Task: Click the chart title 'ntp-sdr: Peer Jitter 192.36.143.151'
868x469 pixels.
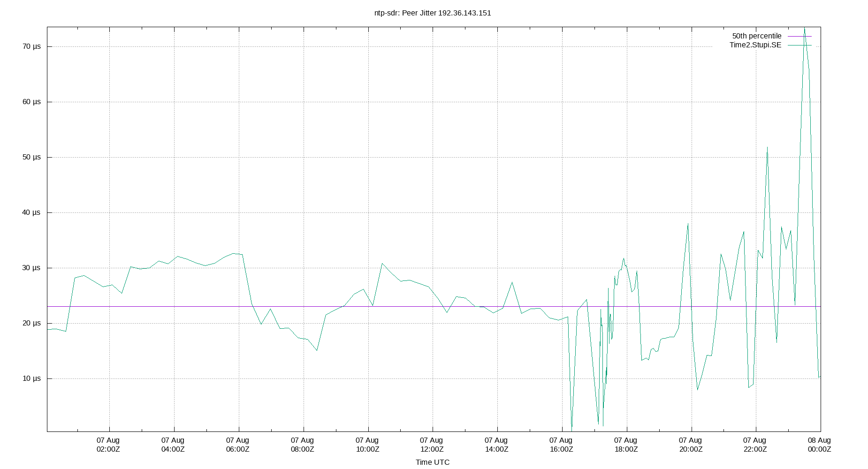Action: coord(433,13)
